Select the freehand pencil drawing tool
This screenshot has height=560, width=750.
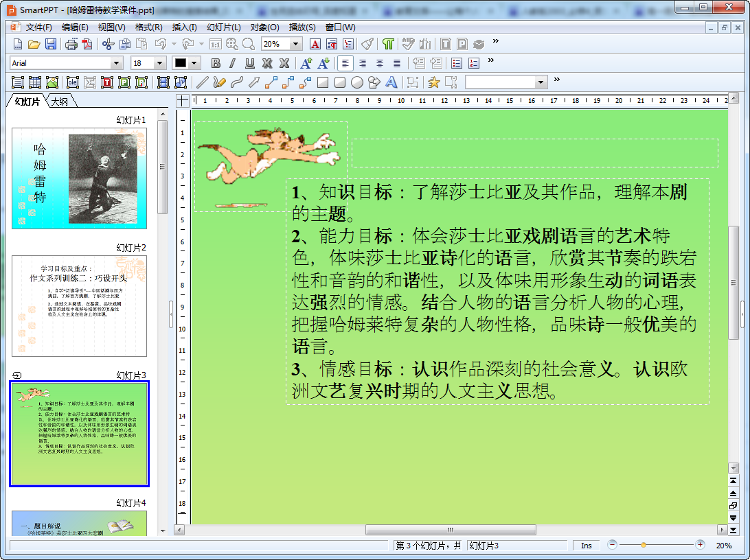[220, 82]
